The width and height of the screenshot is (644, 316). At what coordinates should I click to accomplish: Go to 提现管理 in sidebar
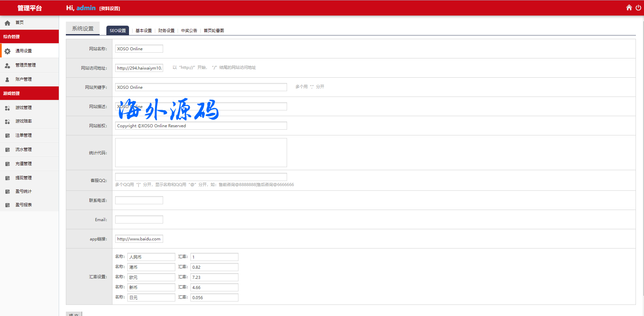tap(24, 178)
